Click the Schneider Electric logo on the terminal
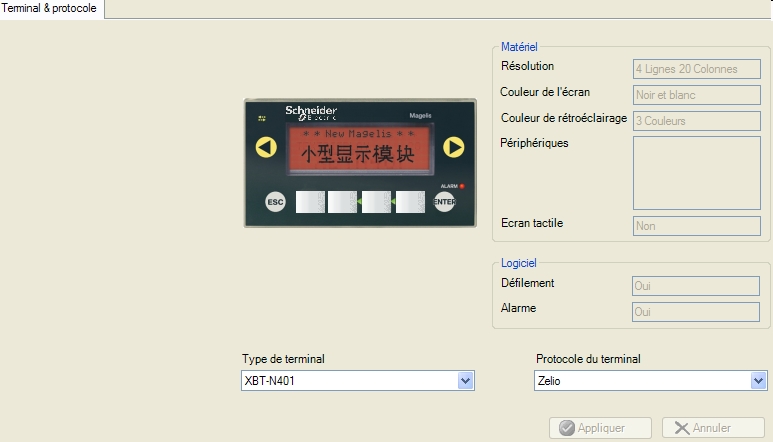The height and width of the screenshot is (442, 773). (x=311, y=113)
